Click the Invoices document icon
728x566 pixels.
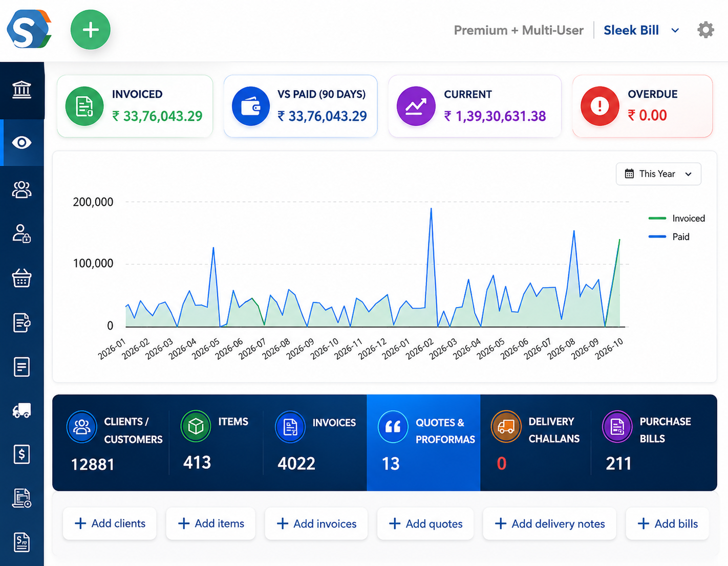tap(290, 427)
